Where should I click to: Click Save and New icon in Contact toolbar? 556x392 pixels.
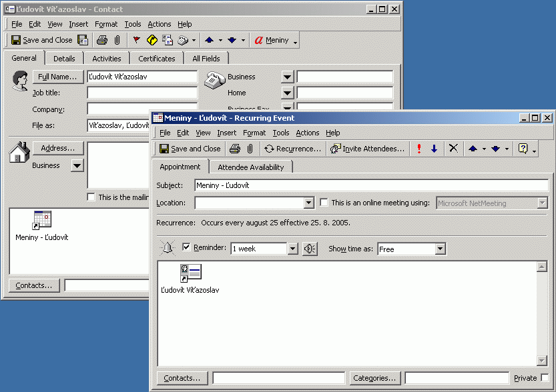click(x=83, y=40)
